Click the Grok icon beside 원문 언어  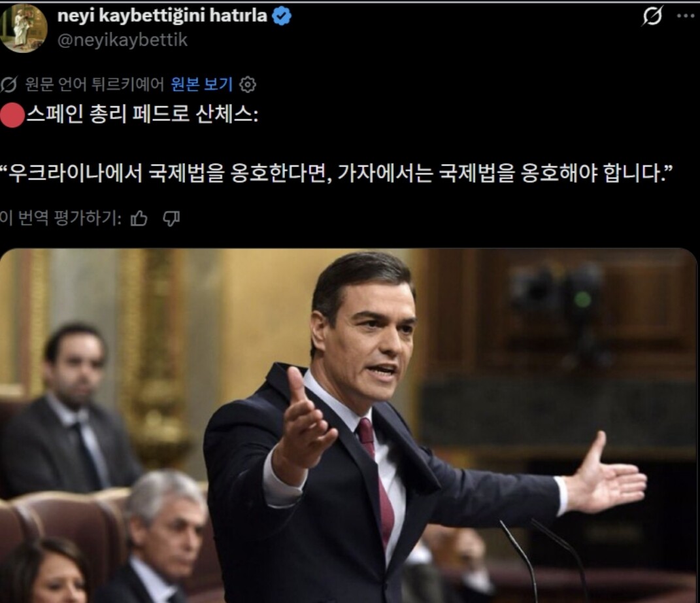(x=8, y=84)
